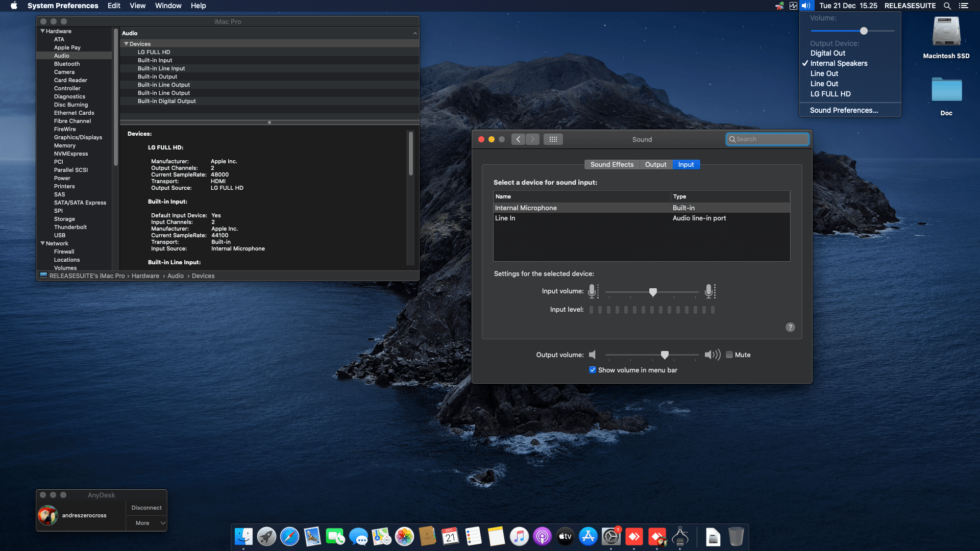Viewport: 980px width, 551px height.
Task: Click System Information chip icon in Dock
Action: 680,537
